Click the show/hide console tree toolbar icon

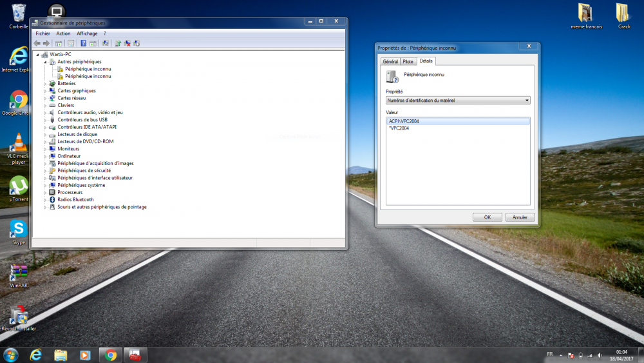(59, 43)
